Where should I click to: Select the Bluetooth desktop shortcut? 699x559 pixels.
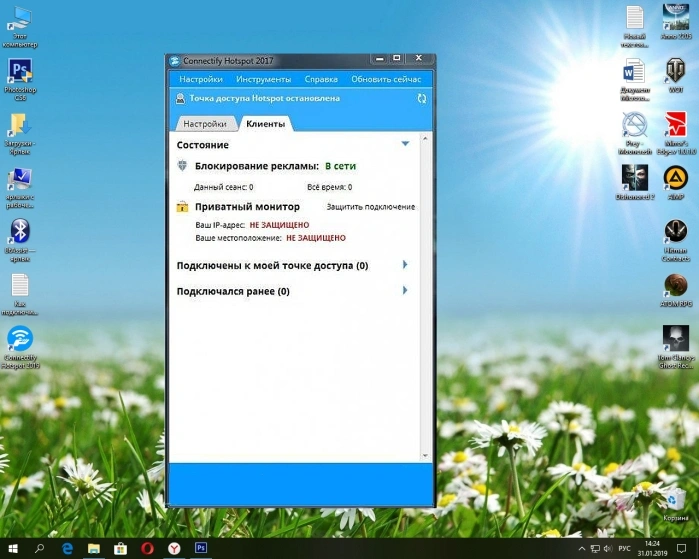(x=20, y=241)
